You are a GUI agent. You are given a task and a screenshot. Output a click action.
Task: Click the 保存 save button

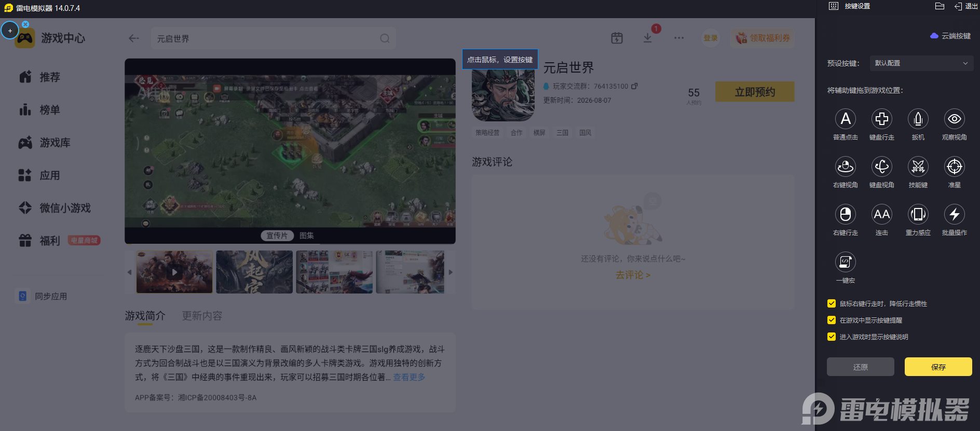[x=938, y=367]
